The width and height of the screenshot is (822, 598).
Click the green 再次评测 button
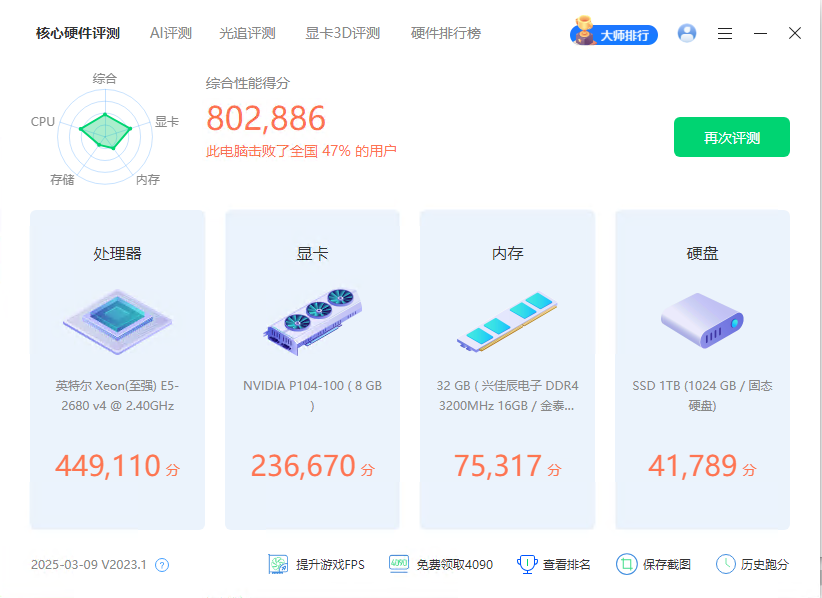[x=731, y=137]
